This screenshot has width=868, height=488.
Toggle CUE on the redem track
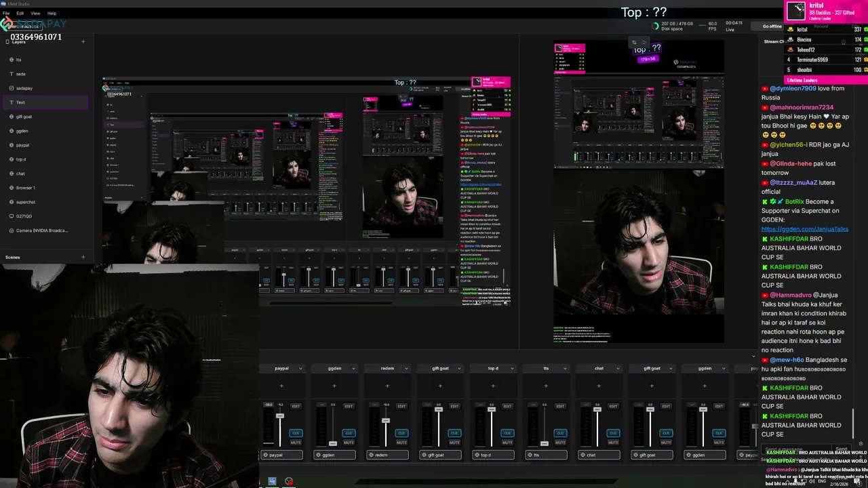(401, 433)
